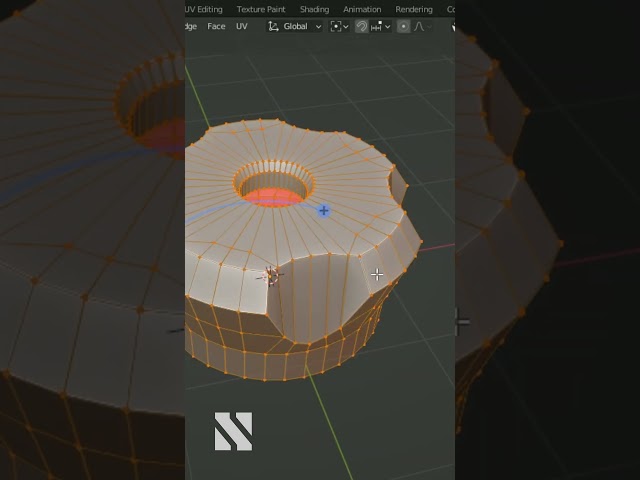Open the UV menu in header

(242, 27)
